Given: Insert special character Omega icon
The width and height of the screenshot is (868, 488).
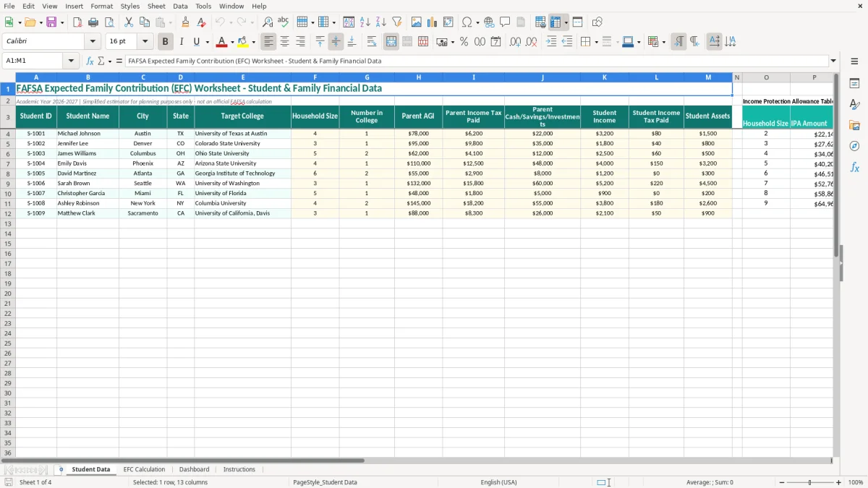Looking at the screenshot, I should coord(467,22).
